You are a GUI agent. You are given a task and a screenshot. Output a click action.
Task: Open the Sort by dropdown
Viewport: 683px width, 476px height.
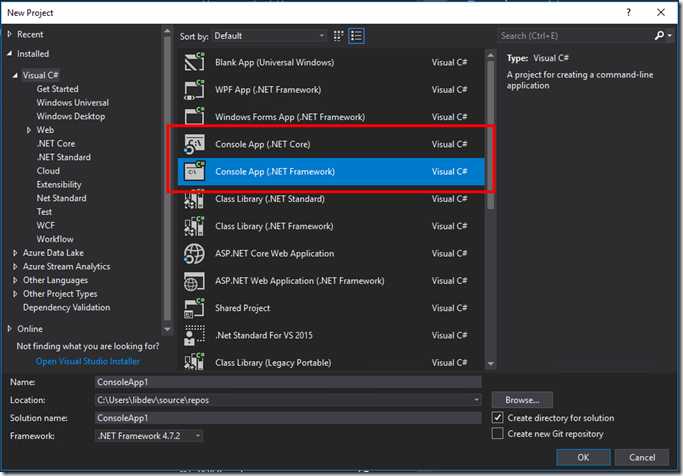pyautogui.click(x=269, y=36)
